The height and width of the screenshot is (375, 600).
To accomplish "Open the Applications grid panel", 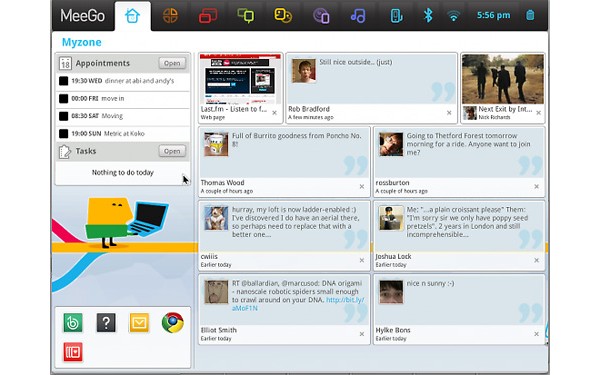I will 170,16.
